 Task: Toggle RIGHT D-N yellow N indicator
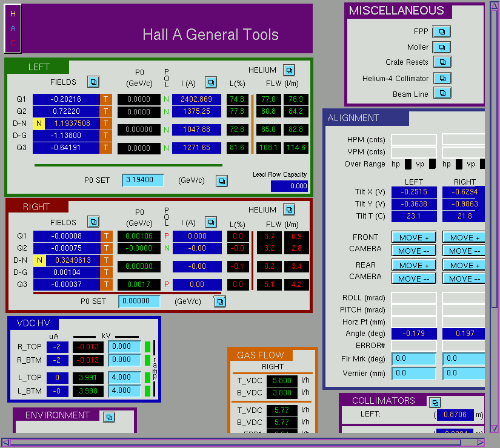pyautogui.click(x=39, y=260)
